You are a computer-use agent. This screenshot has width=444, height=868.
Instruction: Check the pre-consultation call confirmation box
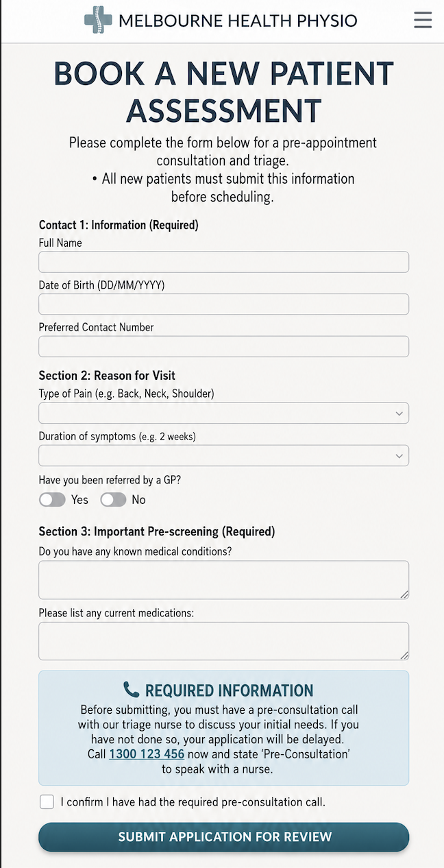tap(47, 801)
